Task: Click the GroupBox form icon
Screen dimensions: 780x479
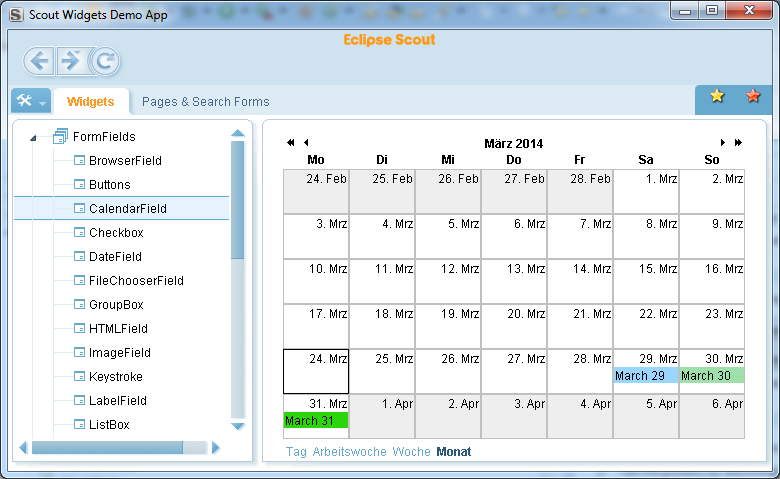Action: (79, 304)
